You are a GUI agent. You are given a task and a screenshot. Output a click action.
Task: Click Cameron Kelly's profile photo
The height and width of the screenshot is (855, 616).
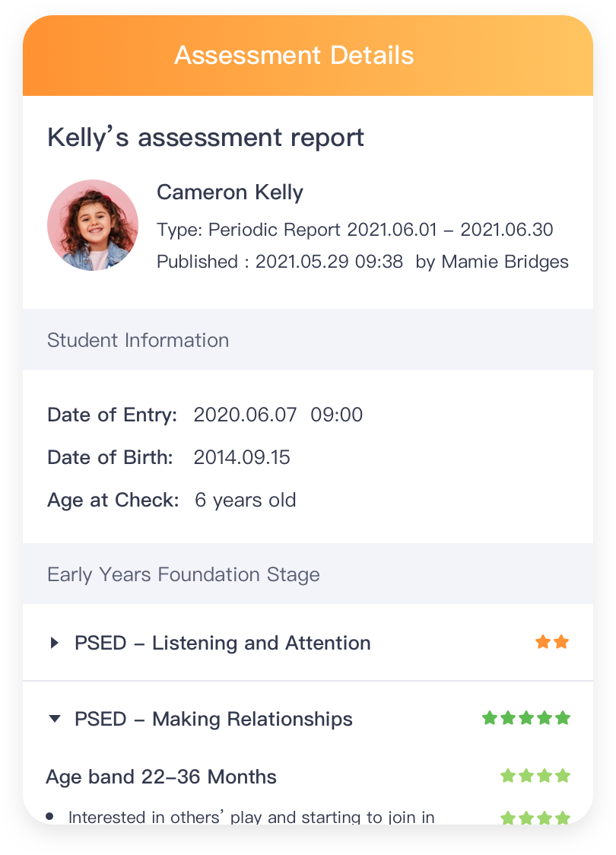[93, 225]
